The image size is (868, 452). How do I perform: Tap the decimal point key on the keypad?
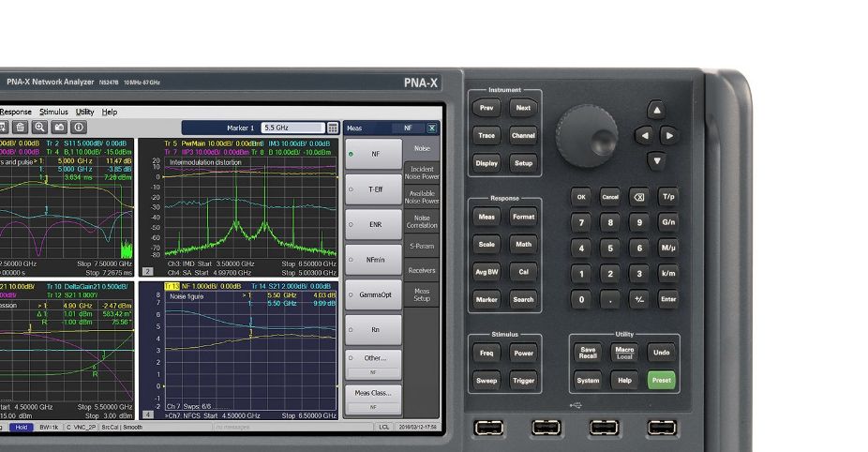[x=610, y=299]
